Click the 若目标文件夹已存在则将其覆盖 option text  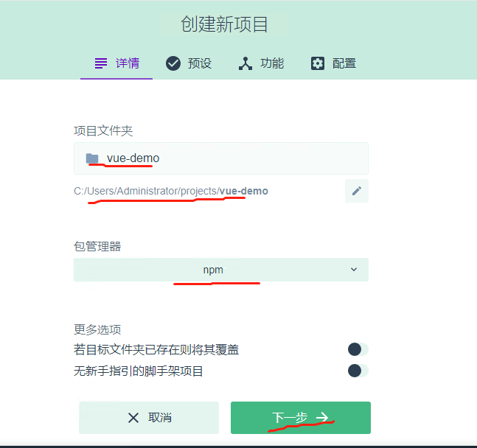click(x=156, y=349)
